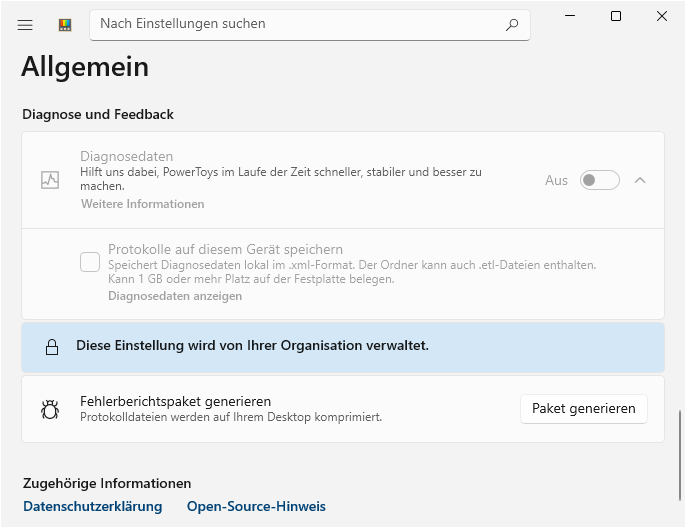Viewport: 686px width, 528px height.
Task: Open the Diagnosedaten anzeigen link
Action: [x=175, y=296]
